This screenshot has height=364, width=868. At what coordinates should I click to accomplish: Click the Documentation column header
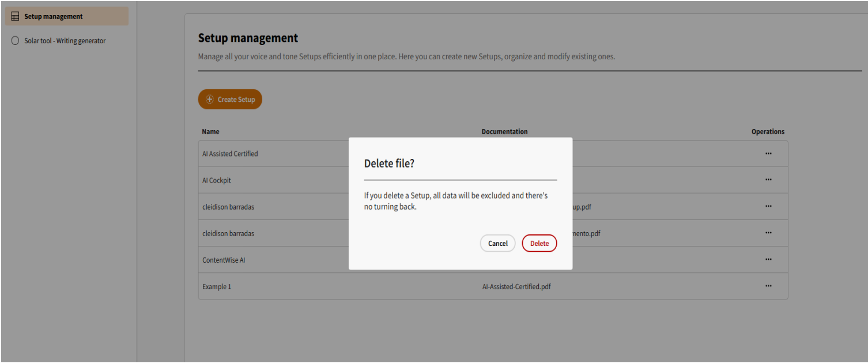[x=504, y=132]
